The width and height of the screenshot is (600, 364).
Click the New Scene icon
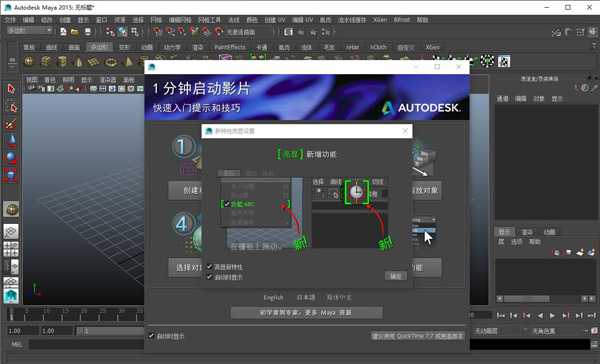pyautogui.click(x=63, y=32)
